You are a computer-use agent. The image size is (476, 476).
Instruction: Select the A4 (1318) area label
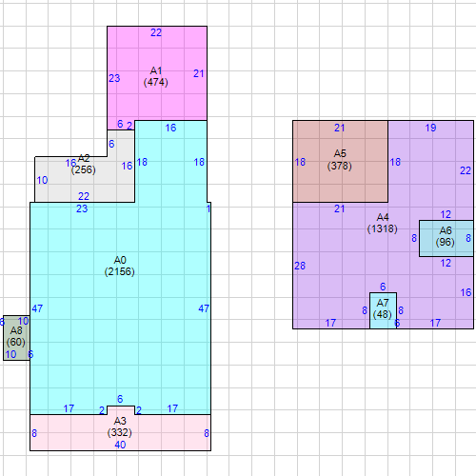(383, 223)
